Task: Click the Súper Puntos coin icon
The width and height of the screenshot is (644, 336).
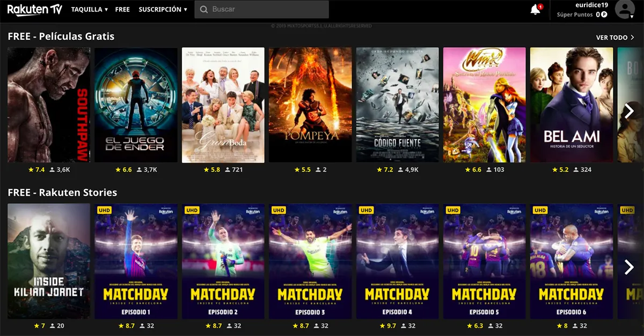Action: 604,15
